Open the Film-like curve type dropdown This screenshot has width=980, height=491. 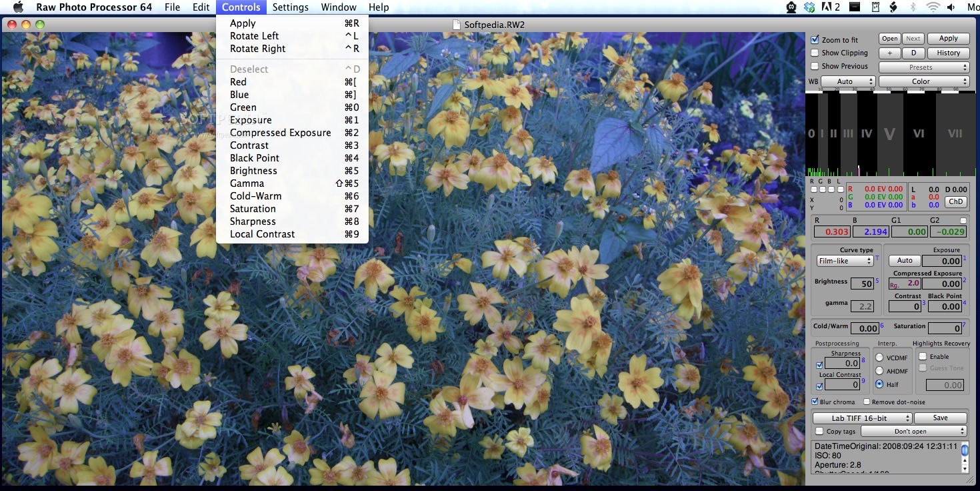pyautogui.click(x=845, y=261)
